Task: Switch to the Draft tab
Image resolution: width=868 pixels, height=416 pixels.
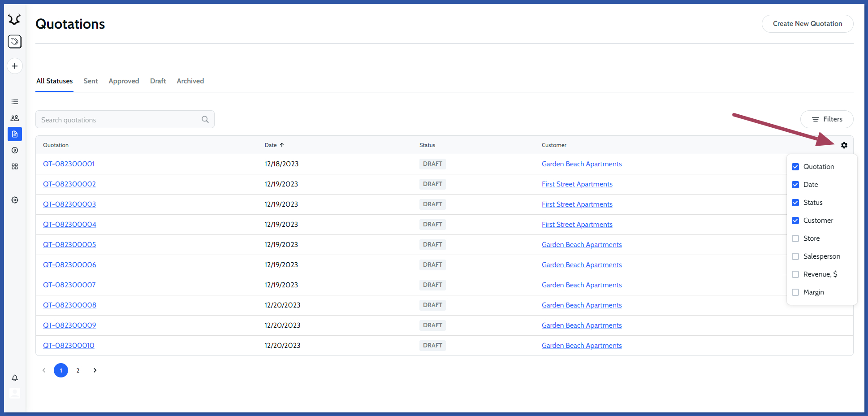Action: [x=158, y=81]
